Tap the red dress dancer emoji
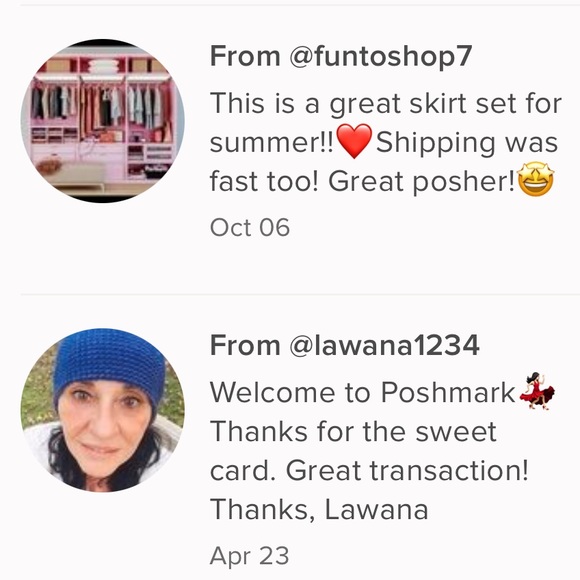The width and height of the screenshot is (580, 580). (x=537, y=391)
